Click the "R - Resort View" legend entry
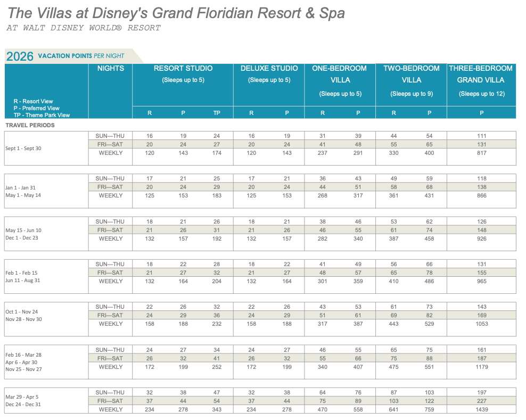526x420 pixels. 33,101
